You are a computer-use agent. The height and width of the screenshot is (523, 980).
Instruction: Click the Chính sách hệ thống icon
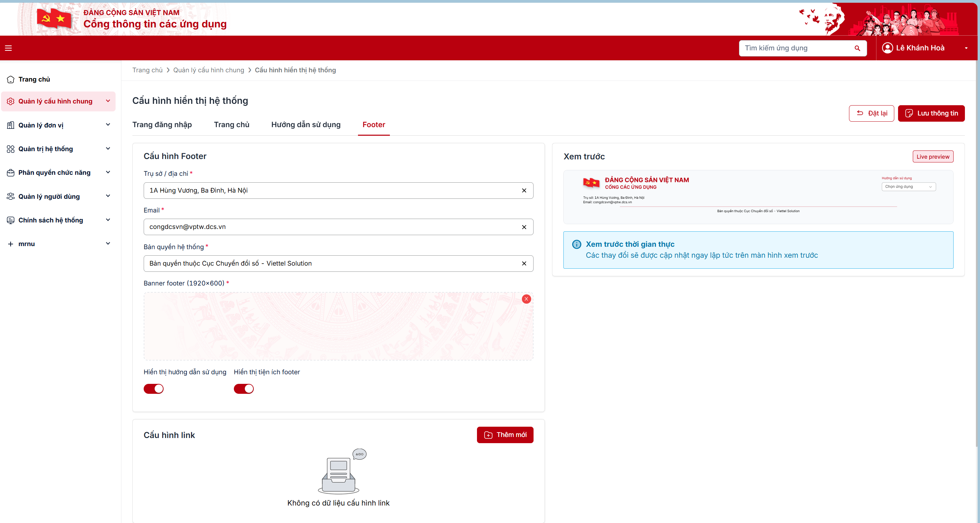click(11, 220)
